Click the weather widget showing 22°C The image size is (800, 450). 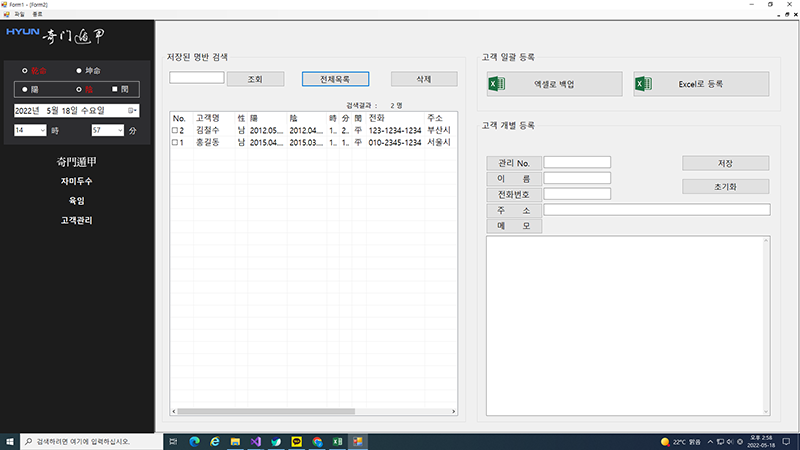click(x=681, y=442)
